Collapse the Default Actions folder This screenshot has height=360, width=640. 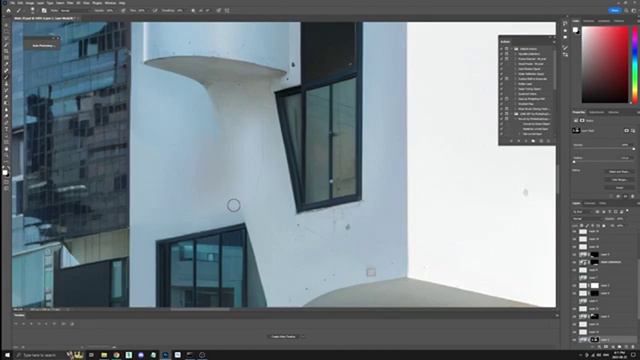(x=511, y=49)
